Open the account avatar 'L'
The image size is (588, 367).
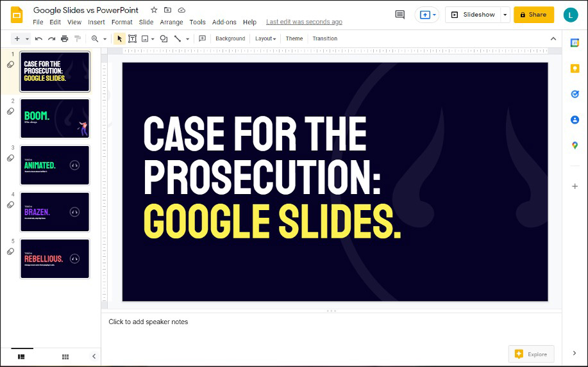click(x=571, y=15)
